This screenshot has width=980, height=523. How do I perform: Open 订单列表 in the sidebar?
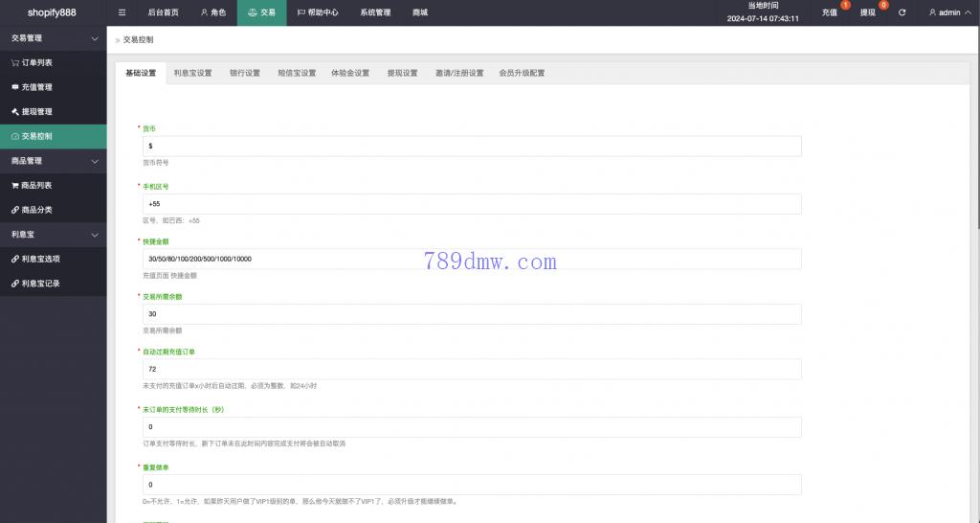[x=36, y=62]
